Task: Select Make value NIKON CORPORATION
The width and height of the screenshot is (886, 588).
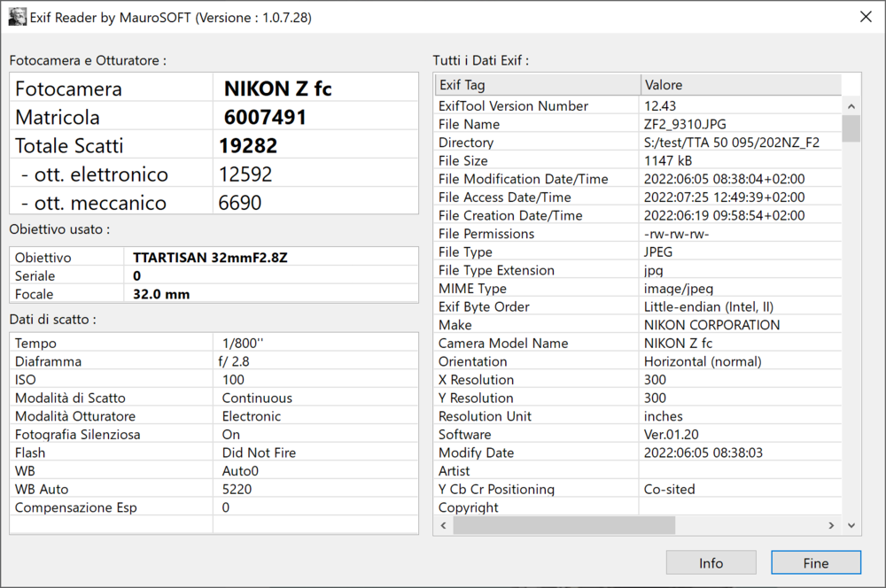Action: pos(712,325)
